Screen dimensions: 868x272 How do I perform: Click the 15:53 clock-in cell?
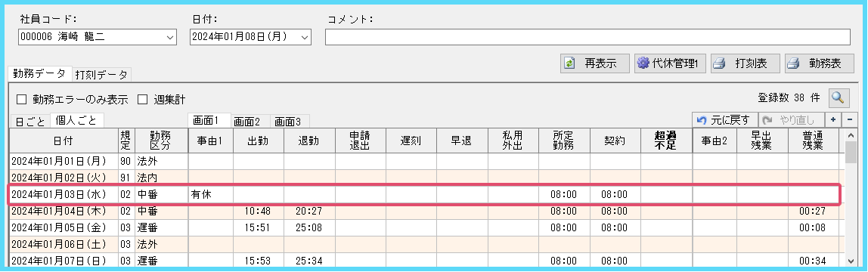(x=259, y=260)
